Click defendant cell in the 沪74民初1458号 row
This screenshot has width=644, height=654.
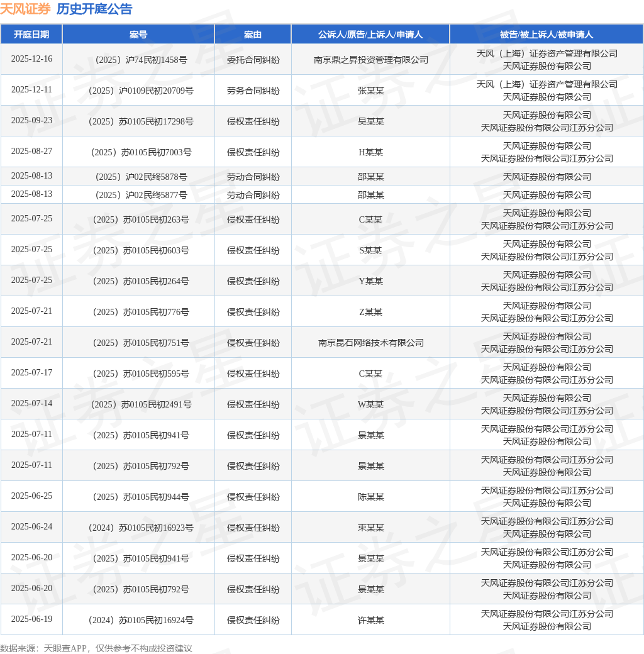point(547,60)
